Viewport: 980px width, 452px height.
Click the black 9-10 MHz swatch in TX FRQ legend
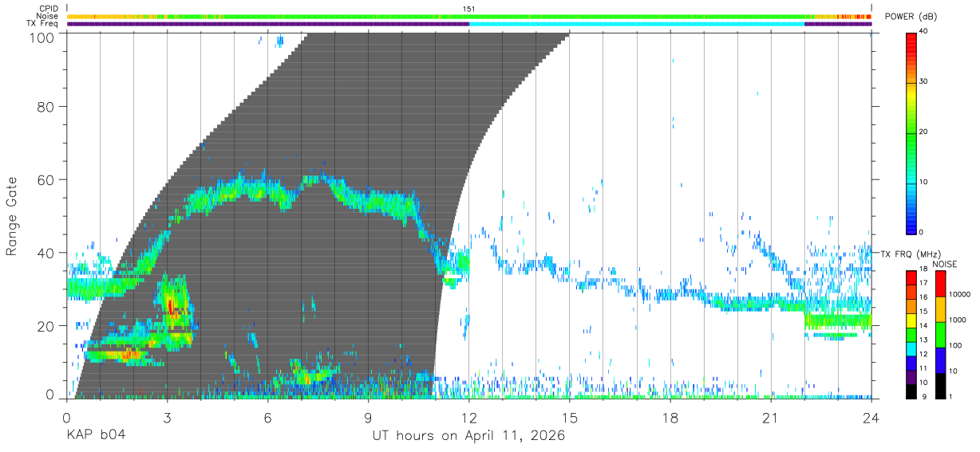click(911, 391)
